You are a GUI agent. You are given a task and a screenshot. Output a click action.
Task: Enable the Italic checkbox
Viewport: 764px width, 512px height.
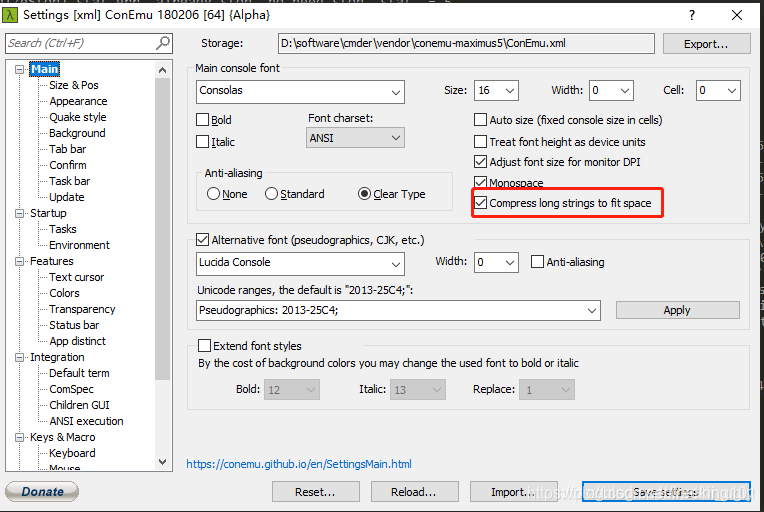click(x=202, y=142)
